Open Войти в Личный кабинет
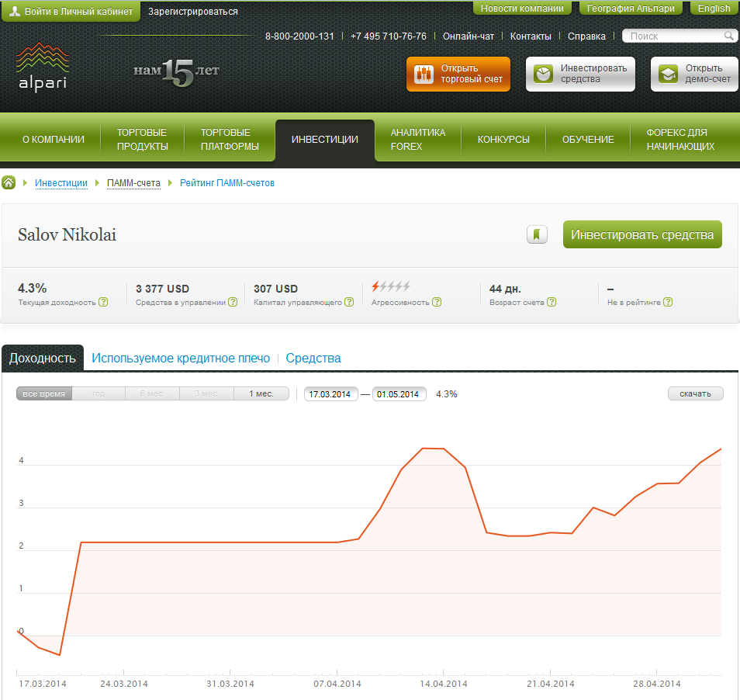Viewport: 740px width, 700px height. (71, 12)
